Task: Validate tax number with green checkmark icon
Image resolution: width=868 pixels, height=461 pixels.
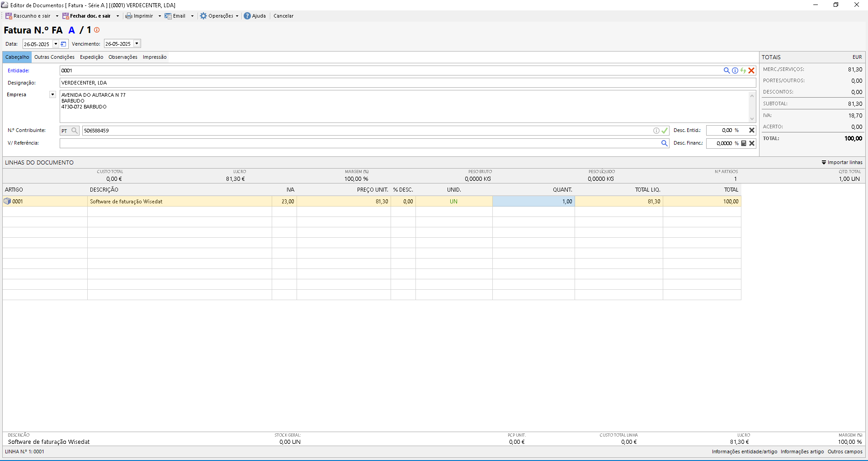Action: pyautogui.click(x=665, y=131)
